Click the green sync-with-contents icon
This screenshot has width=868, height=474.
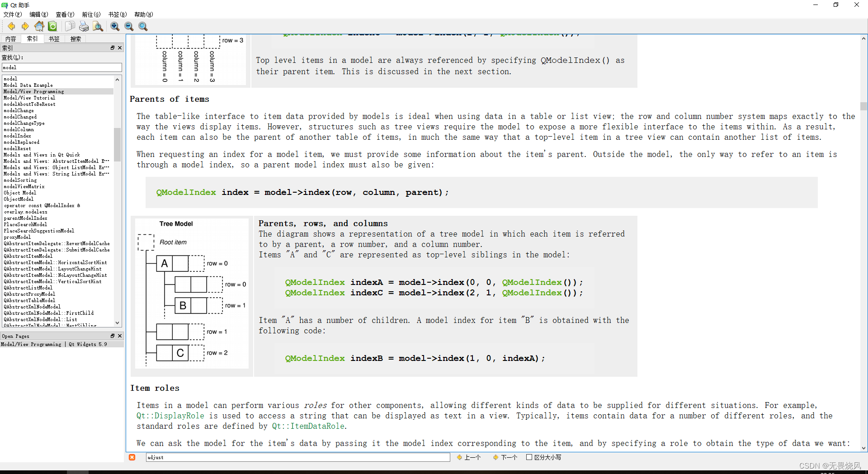pos(52,27)
